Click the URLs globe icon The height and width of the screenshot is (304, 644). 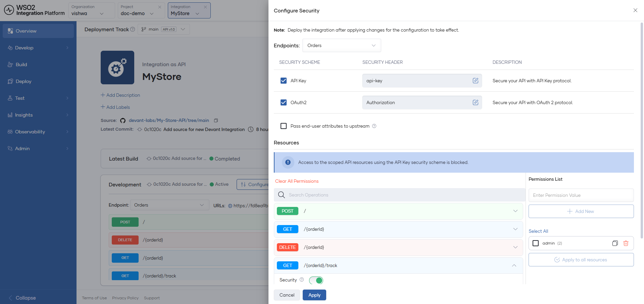230,206
